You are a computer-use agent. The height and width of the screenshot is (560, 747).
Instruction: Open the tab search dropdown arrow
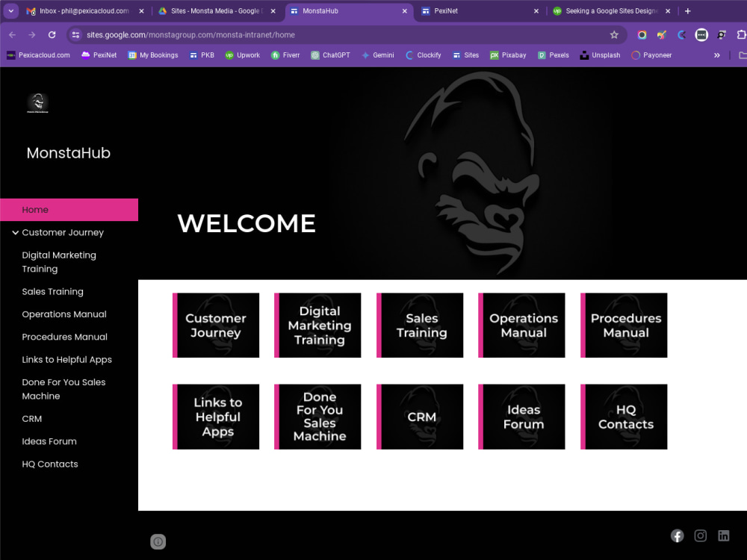pos(11,11)
